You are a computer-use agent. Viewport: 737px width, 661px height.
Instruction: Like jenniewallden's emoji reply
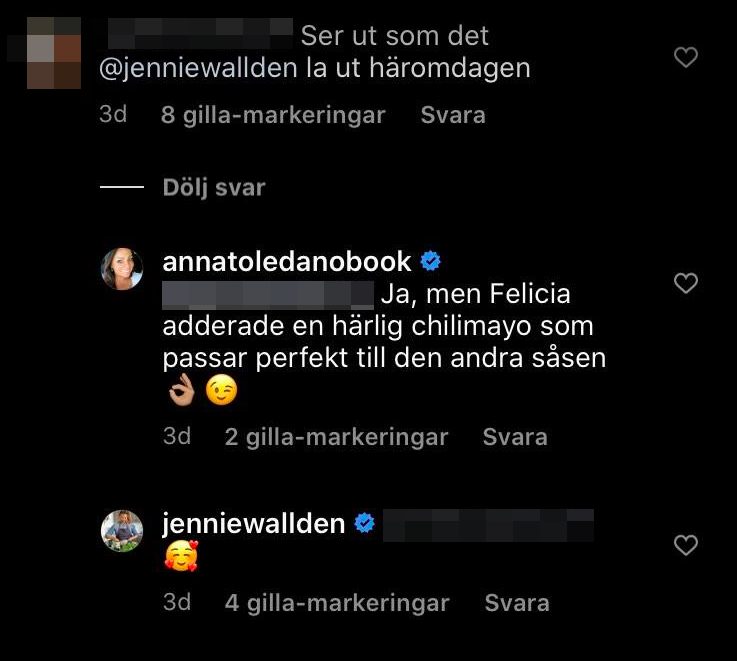(686, 545)
